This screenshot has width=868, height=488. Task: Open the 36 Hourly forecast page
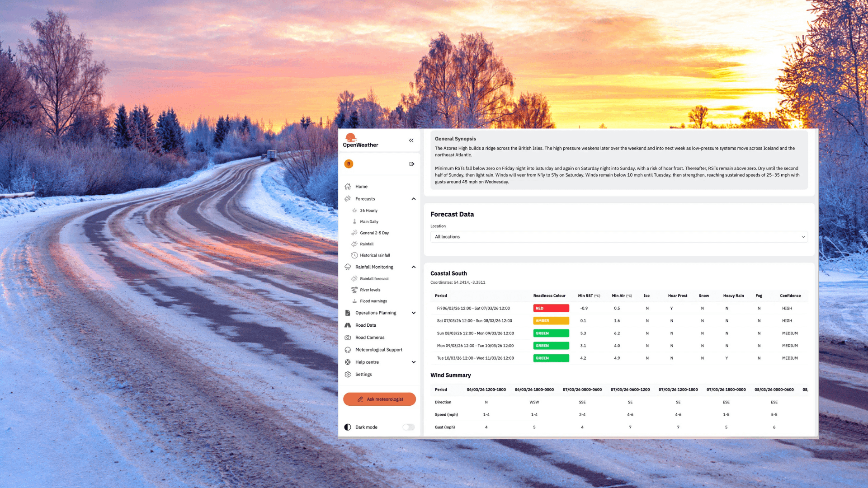pos(368,211)
